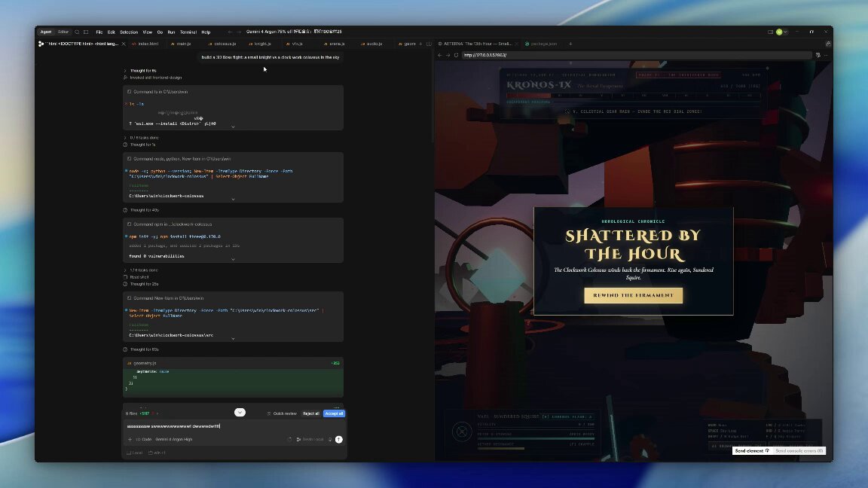The image size is (868, 488).
Task: Expand the npm install command output chevron
Action: tap(233, 259)
